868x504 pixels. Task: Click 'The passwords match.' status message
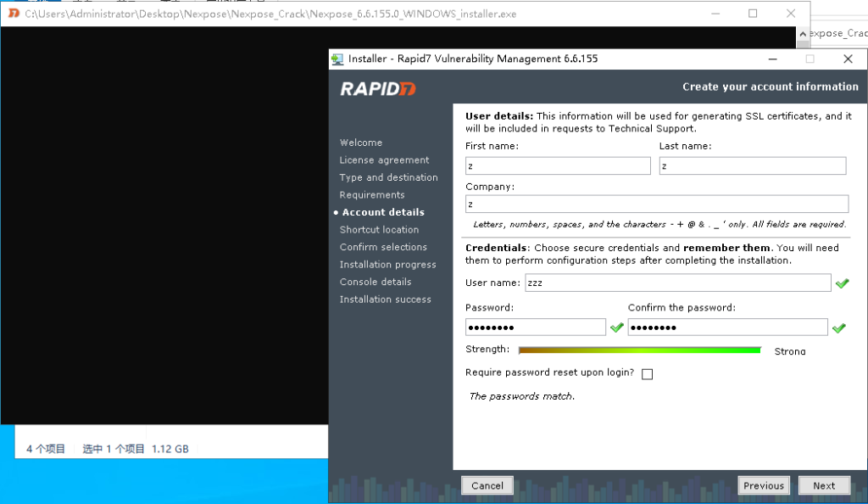tap(521, 396)
